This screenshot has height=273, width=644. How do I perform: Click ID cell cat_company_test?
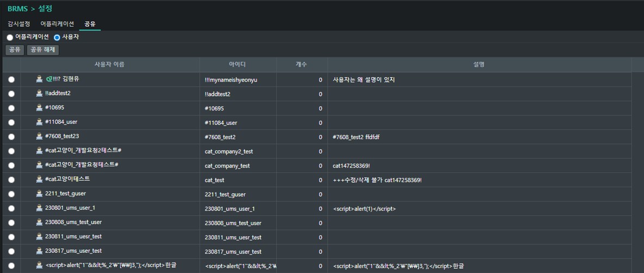tap(227, 166)
